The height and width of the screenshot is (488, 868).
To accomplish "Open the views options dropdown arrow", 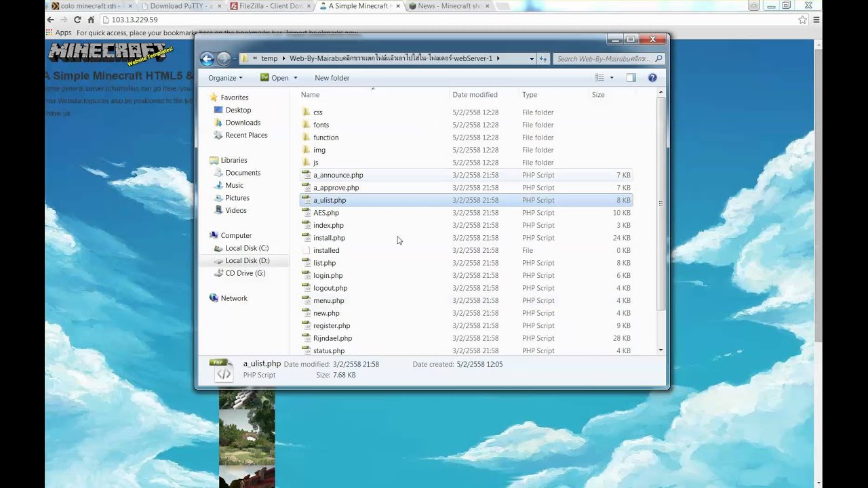I will (x=612, y=78).
